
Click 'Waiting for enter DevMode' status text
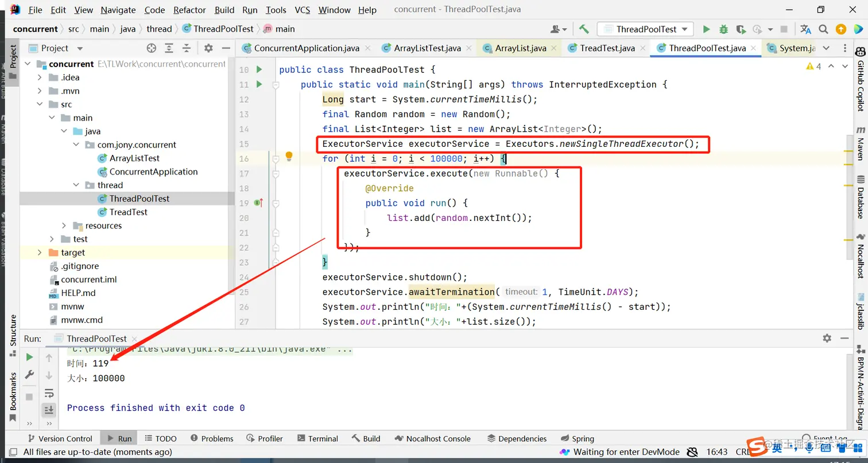(x=626, y=452)
